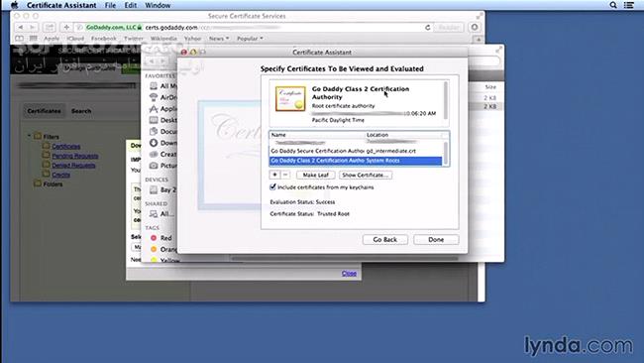
Task: Click the Done button
Action: coord(436,239)
